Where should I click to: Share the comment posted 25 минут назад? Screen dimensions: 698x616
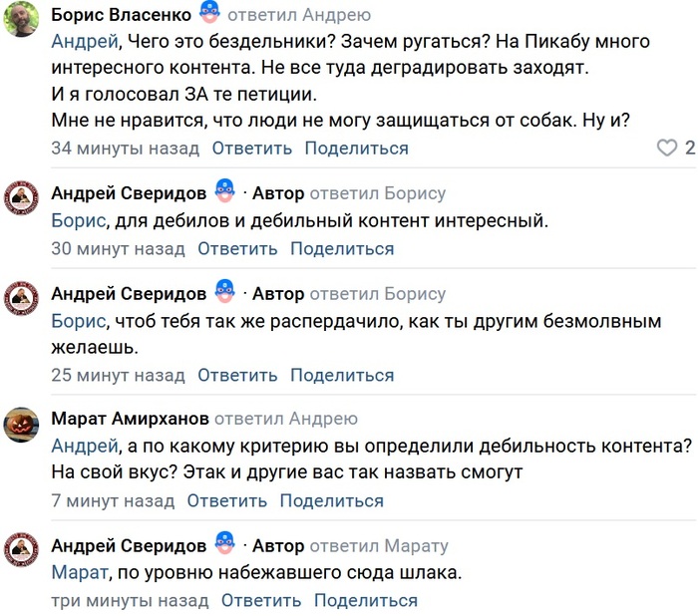[x=342, y=376]
